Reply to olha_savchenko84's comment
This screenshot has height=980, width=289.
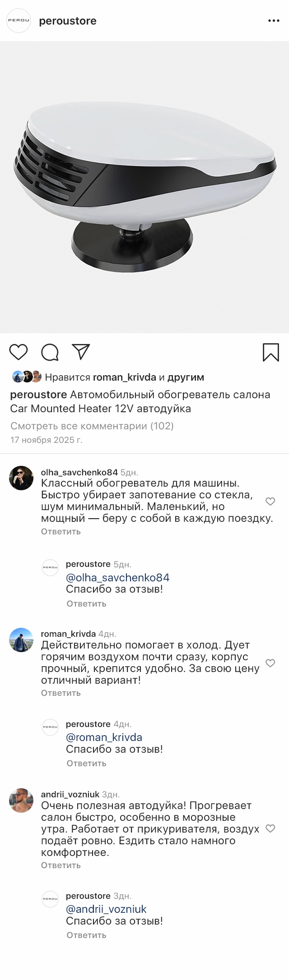(x=61, y=531)
